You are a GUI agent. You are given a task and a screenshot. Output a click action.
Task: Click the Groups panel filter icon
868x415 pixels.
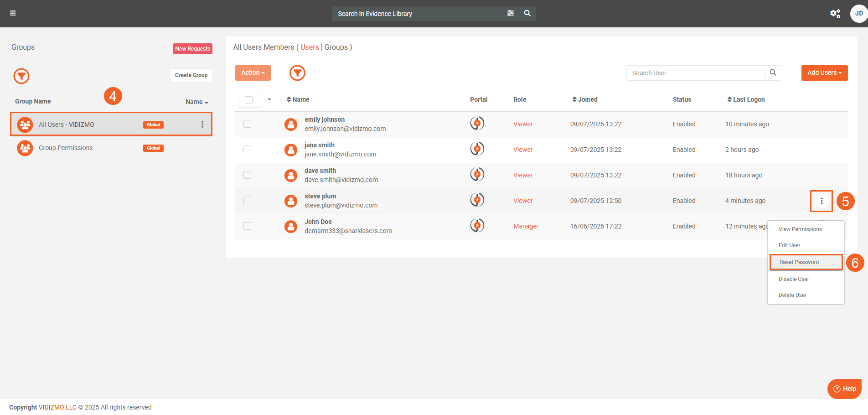pyautogui.click(x=21, y=76)
